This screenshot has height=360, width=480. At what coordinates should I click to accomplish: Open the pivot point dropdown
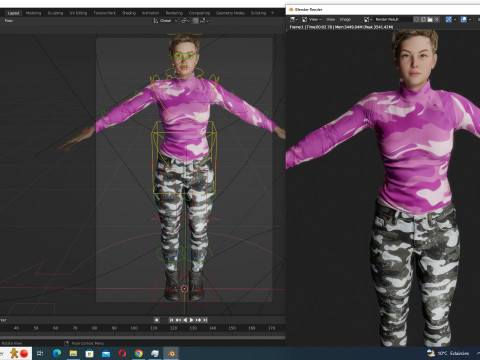pyautogui.click(x=185, y=21)
